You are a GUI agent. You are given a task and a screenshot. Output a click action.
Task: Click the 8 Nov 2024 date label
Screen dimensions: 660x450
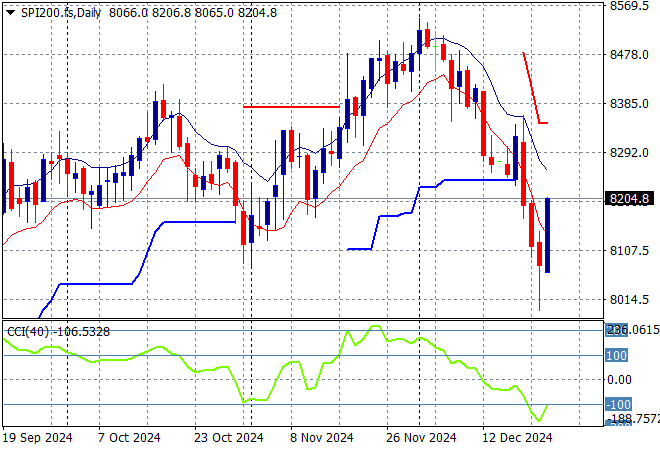[x=321, y=438]
